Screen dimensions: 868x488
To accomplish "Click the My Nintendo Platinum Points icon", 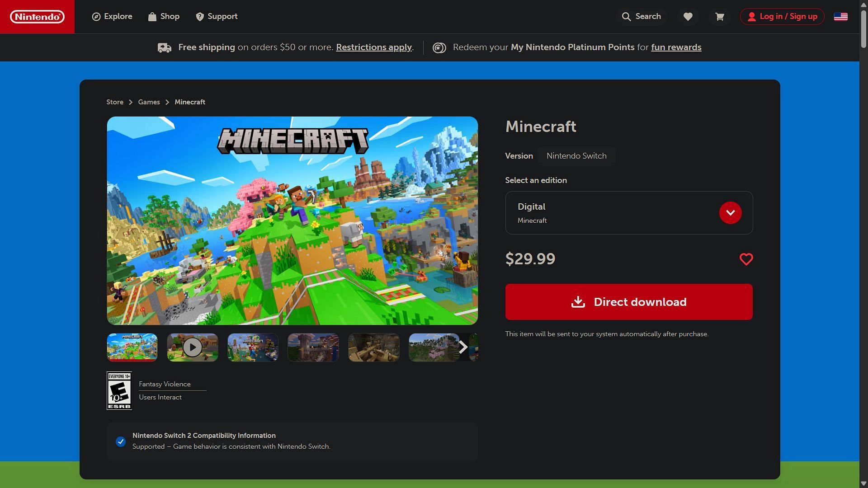I will [439, 47].
